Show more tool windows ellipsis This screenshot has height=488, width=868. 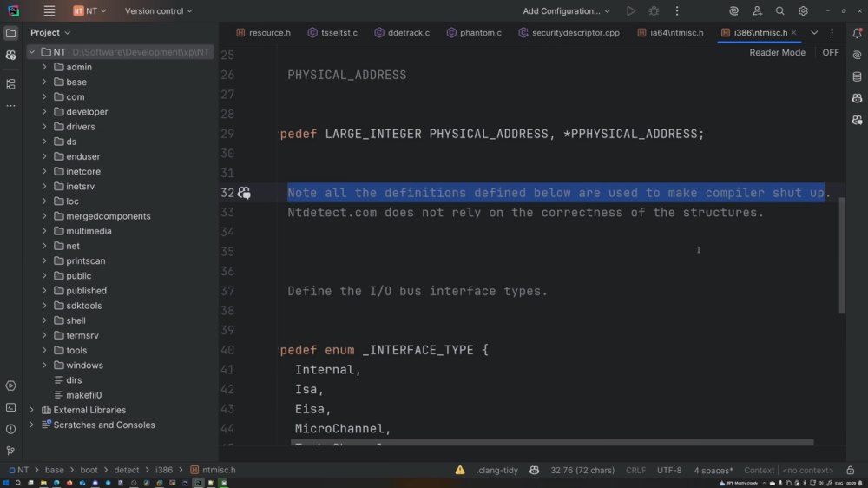(10, 106)
